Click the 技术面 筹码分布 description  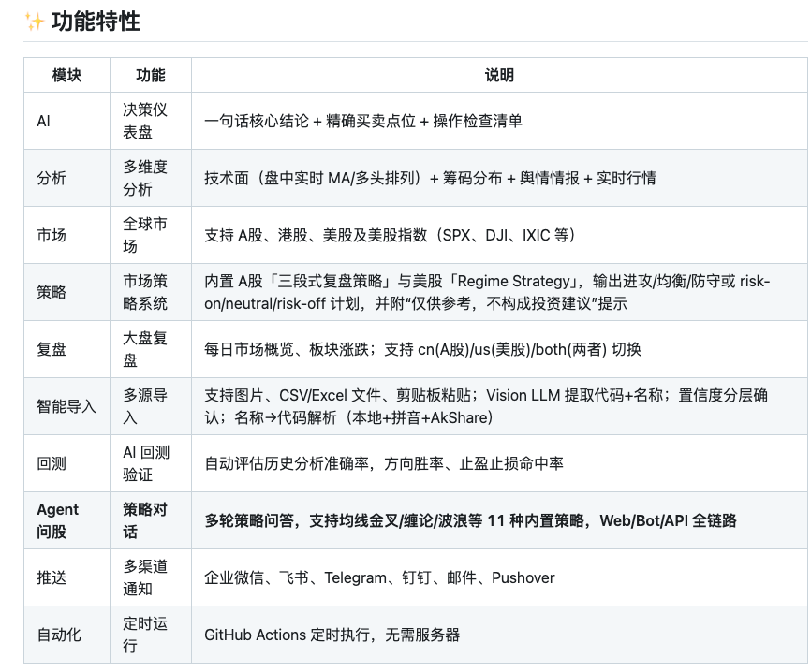click(499, 179)
